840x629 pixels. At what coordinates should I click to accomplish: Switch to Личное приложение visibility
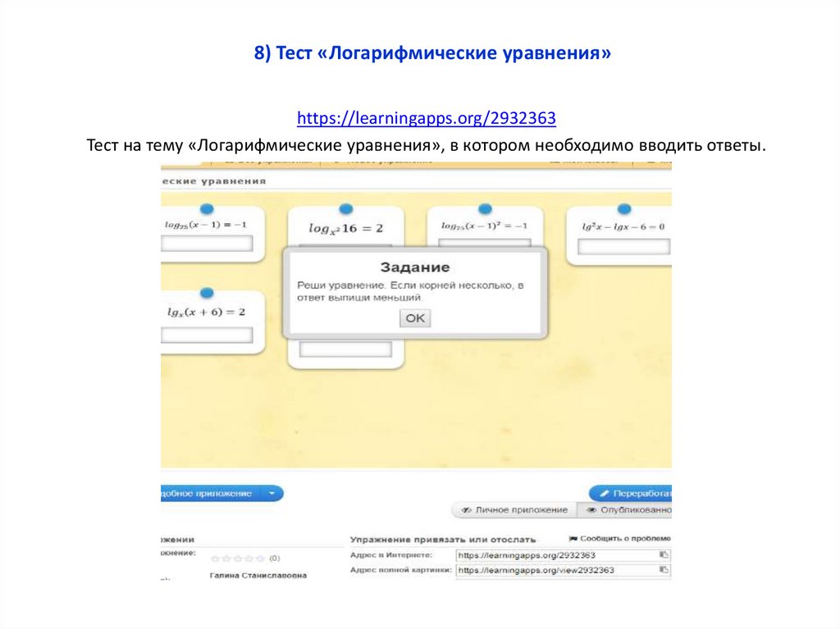click(515, 510)
